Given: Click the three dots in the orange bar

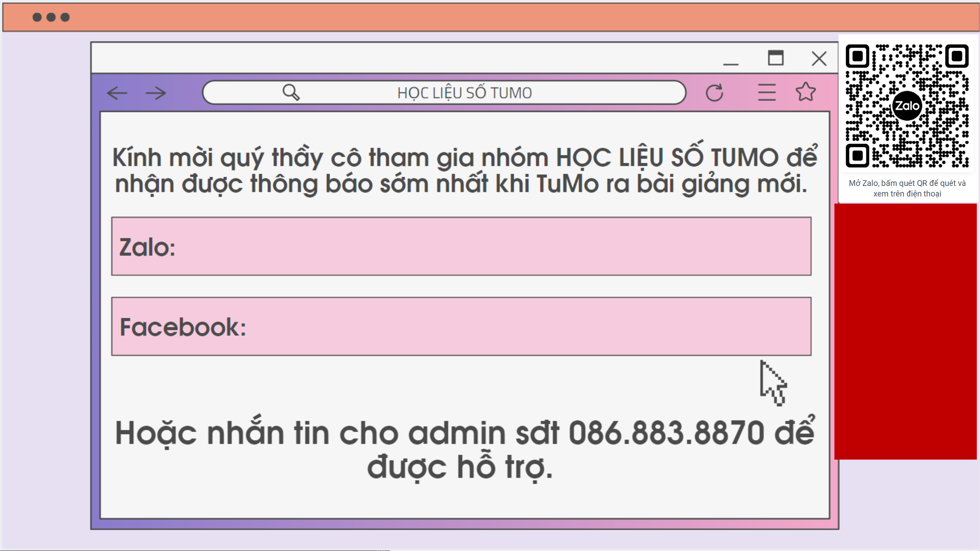Looking at the screenshot, I should tap(51, 17).
